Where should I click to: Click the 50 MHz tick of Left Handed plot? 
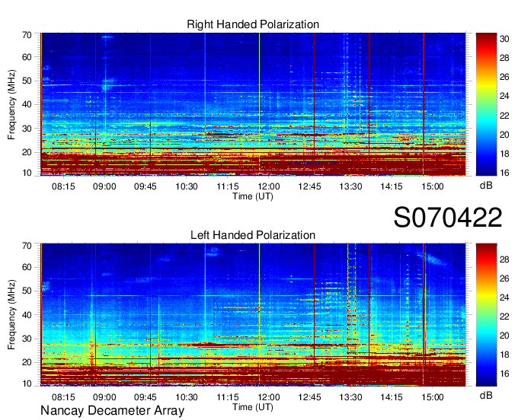click(27, 291)
